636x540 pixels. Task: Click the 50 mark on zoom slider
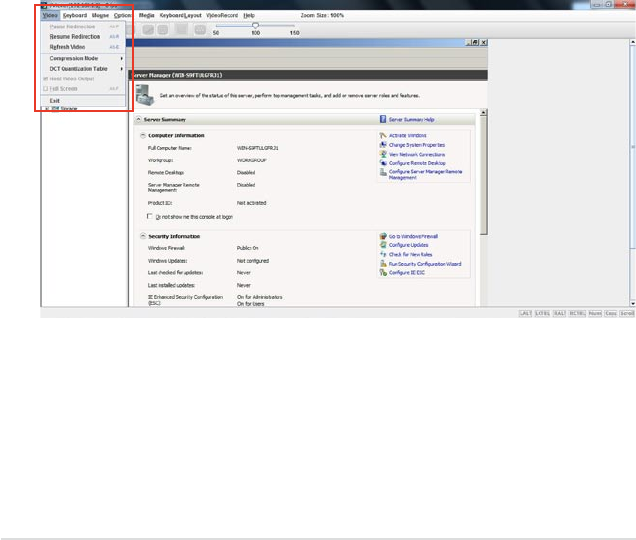pyautogui.click(x=216, y=33)
